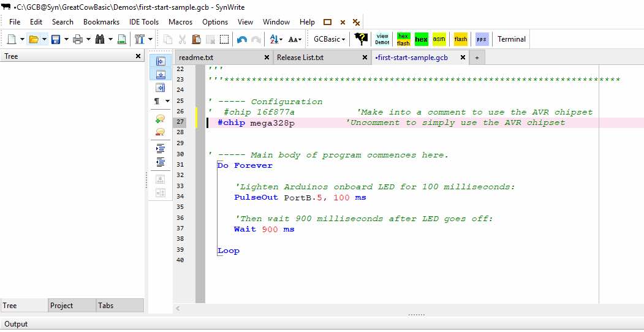Viewport: 644px width, 332px height.
Task: Open the GCBasic lexer dropdown
Action: click(328, 39)
